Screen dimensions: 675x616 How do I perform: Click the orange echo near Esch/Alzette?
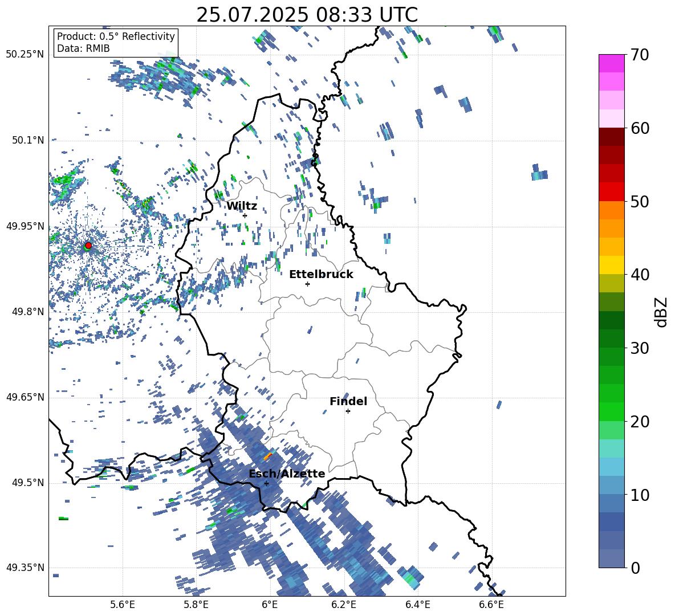[268, 456]
